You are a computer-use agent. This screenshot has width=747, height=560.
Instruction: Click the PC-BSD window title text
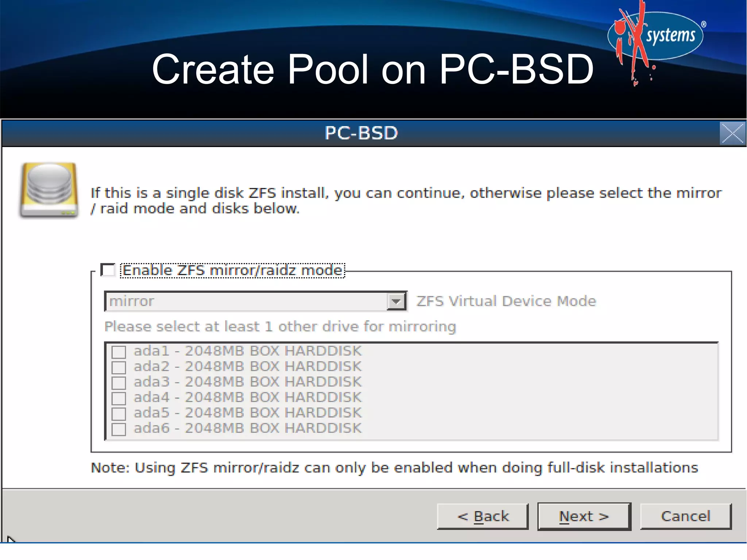361,133
